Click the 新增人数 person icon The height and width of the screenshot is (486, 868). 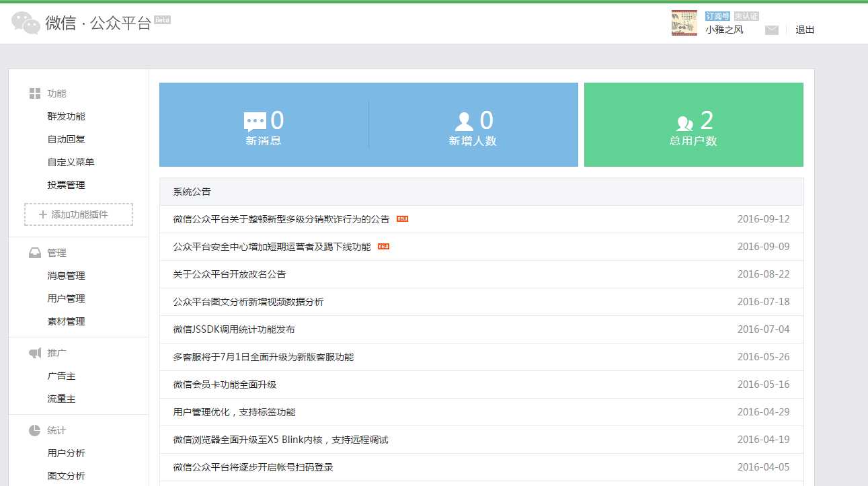tap(464, 122)
